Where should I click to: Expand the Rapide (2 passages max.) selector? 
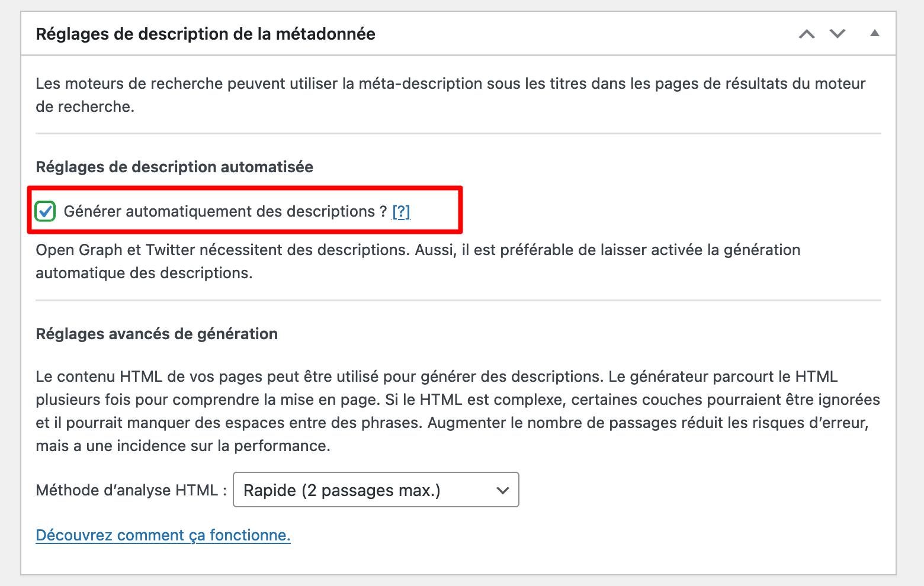click(x=376, y=490)
